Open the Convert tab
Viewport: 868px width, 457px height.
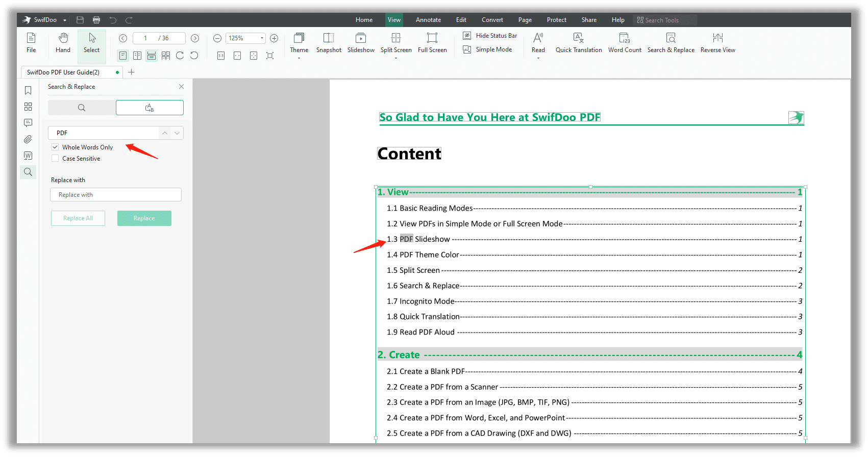492,20
